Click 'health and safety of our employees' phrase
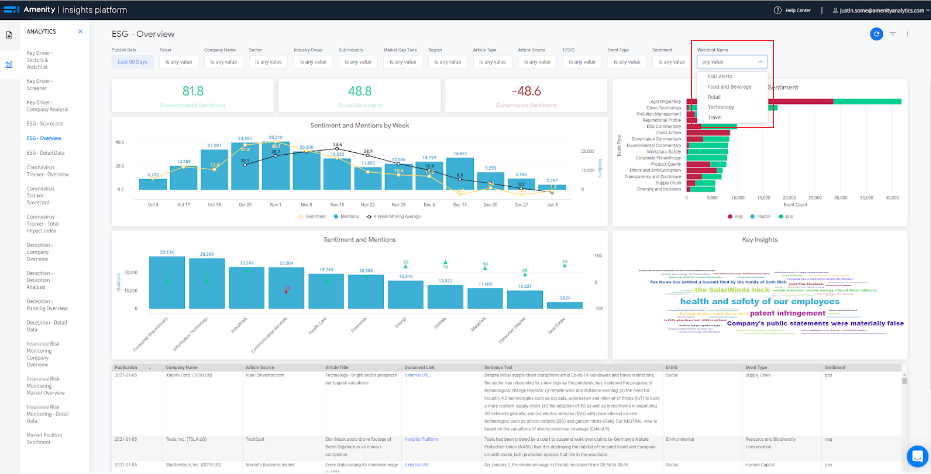The image size is (931, 474). point(759,301)
